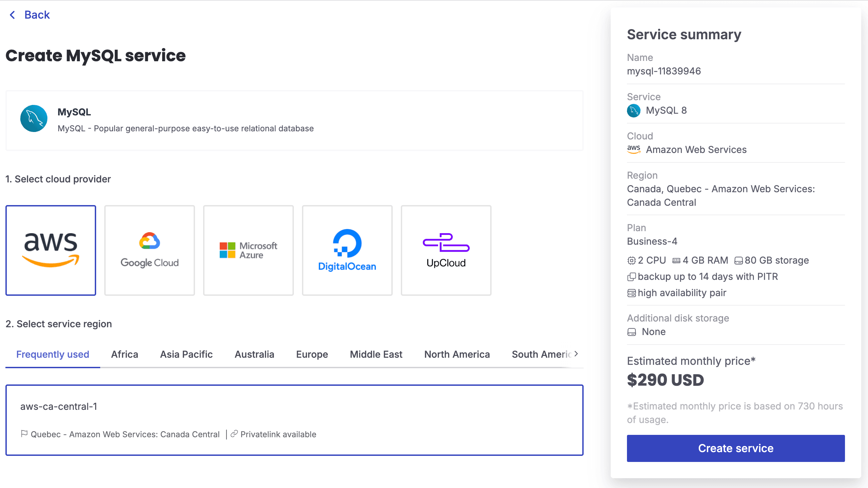Select the Google Cloud provider card
Screen dimensions: 868x488
pos(150,250)
